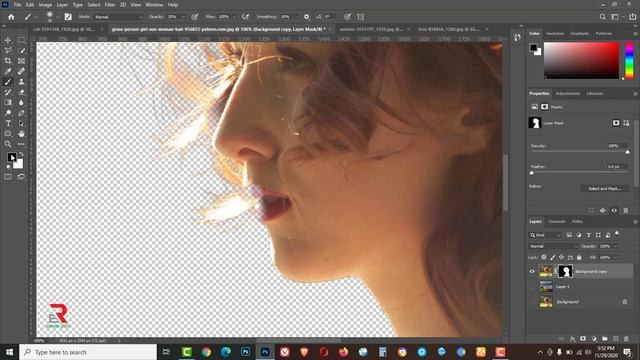Screen dimensions: 640x360
Task: Switch to the Channels tab
Action: click(x=556, y=222)
